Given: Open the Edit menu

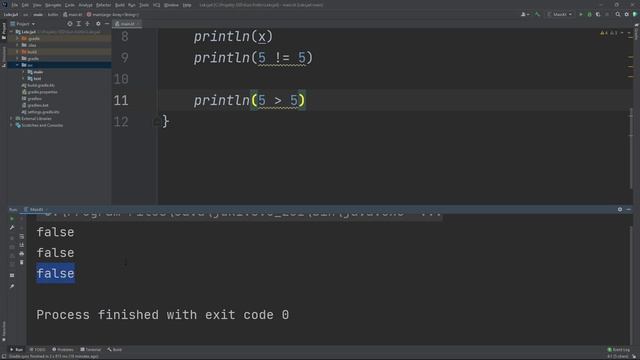Looking at the screenshot, I should coord(25,5).
